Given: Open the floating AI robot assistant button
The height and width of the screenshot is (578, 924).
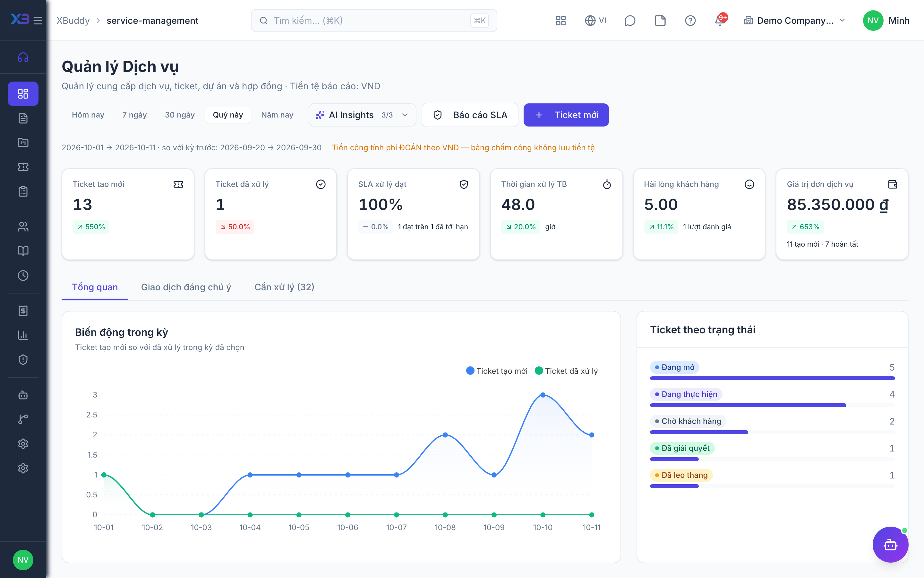Looking at the screenshot, I should 890,544.
